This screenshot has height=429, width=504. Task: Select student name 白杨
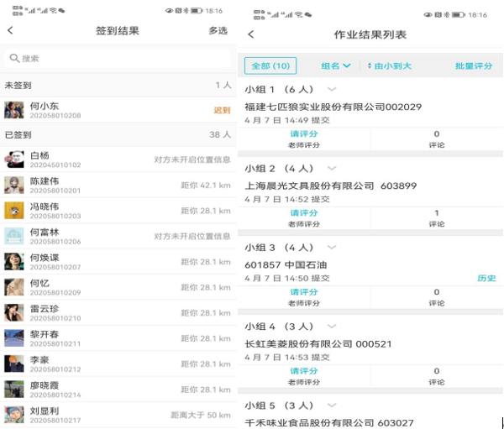point(39,155)
